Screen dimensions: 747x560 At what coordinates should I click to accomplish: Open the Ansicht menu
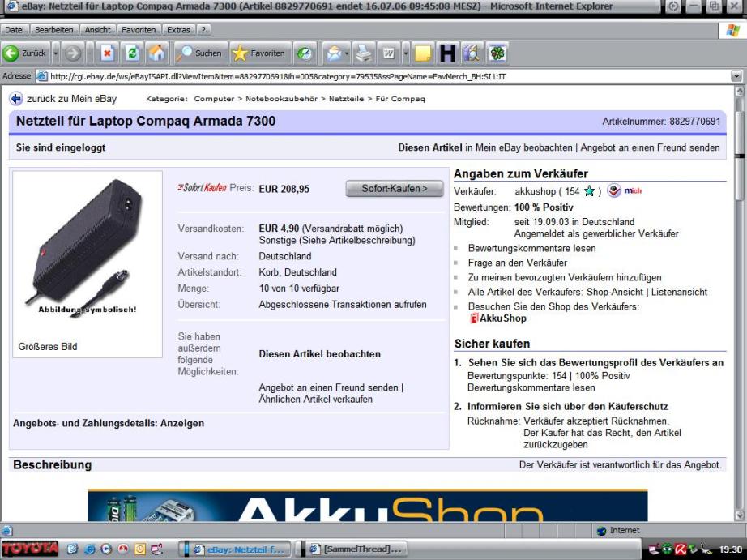click(x=98, y=29)
